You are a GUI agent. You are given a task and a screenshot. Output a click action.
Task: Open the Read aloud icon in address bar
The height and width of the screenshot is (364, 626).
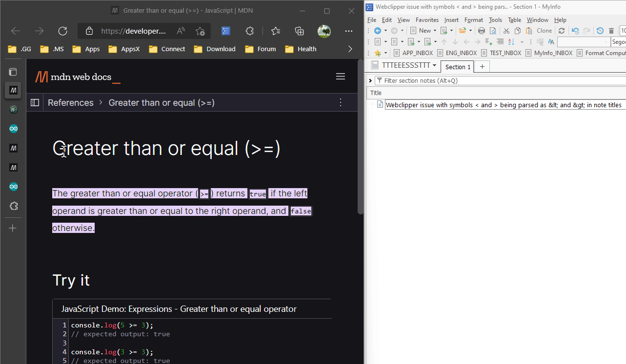point(181,31)
